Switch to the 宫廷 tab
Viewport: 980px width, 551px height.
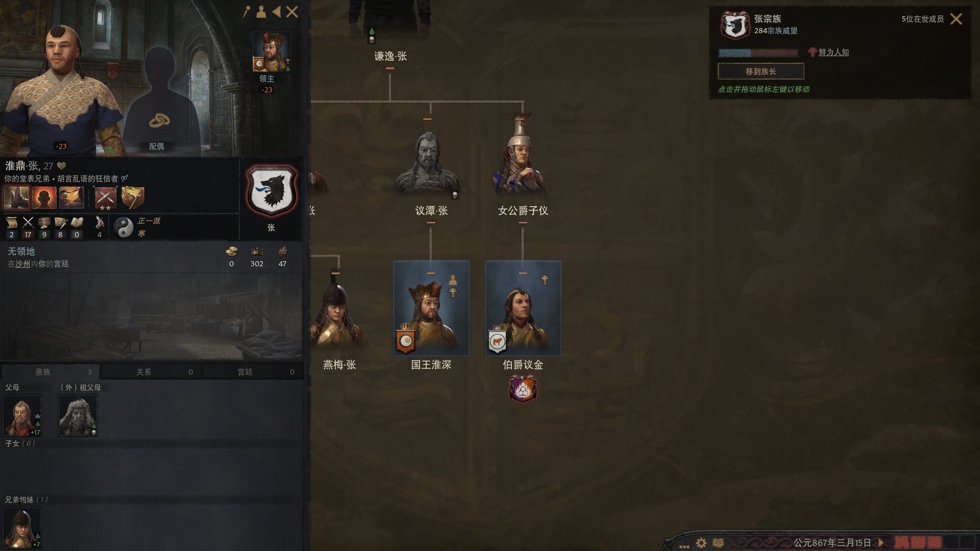pos(253,372)
